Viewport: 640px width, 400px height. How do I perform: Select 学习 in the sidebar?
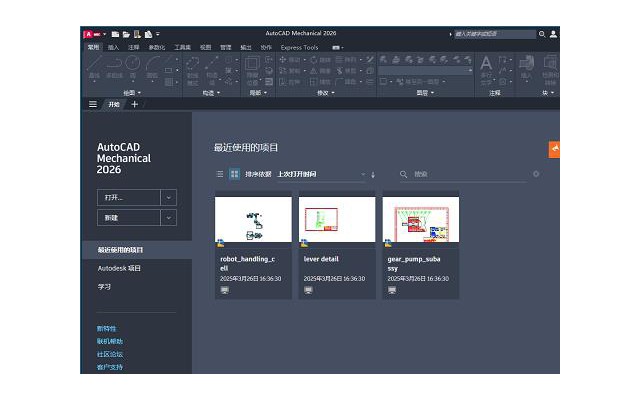(x=104, y=287)
